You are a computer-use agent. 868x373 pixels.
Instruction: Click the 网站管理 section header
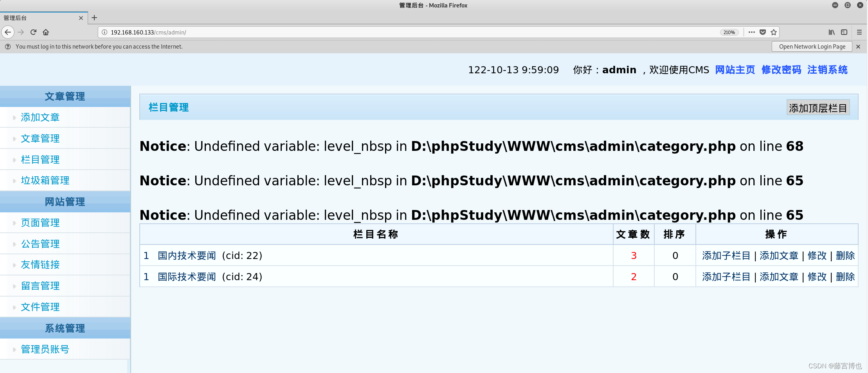click(x=65, y=202)
